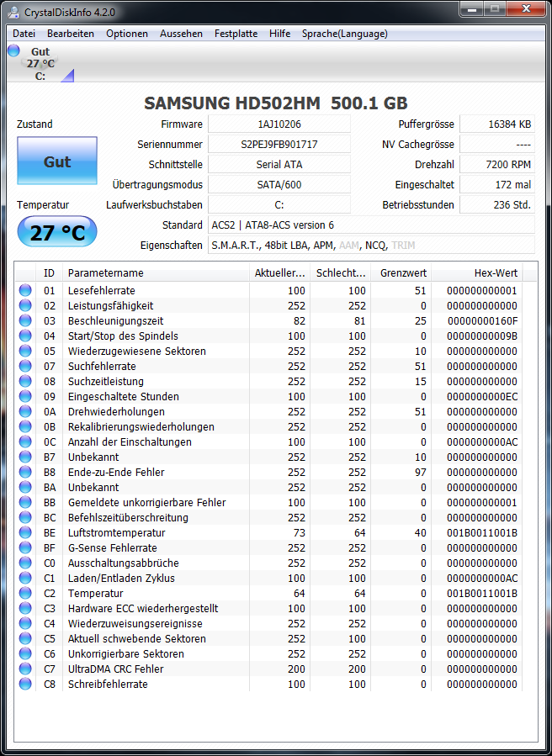Click the Firmware field 1AJ10206
The width and height of the screenshot is (552, 756).
279,124
